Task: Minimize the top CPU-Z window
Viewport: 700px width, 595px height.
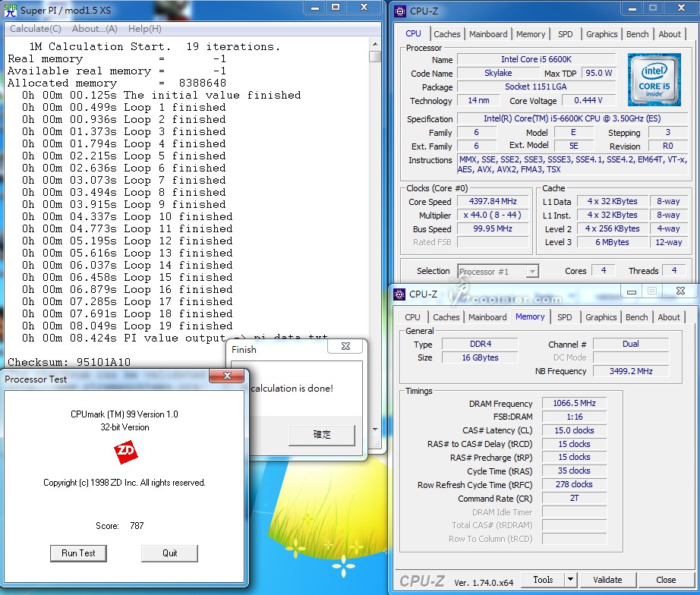Action: point(632,8)
